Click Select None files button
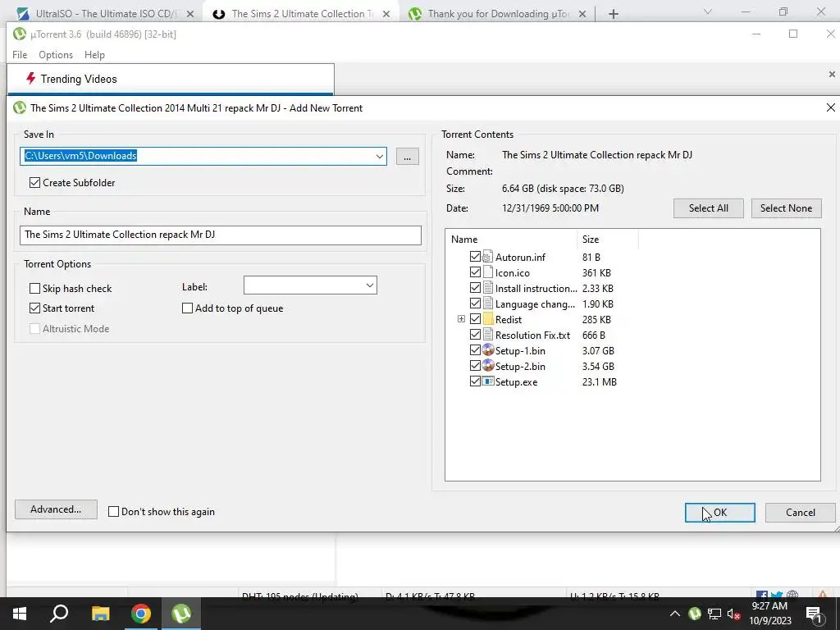Viewport: 840px width, 630px height. point(786,208)
